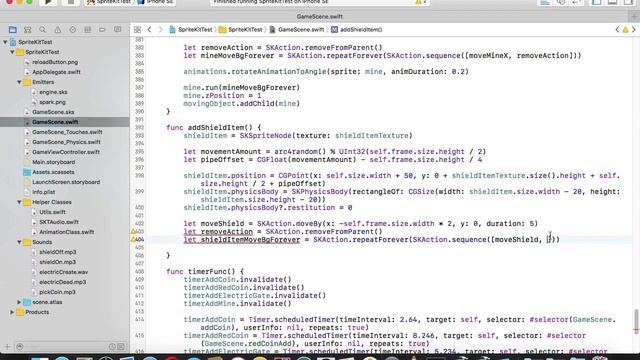Toggle the Utilities panel visibility
The height and width of the screenshot is (360, 640).
click(x=629, y=2)
